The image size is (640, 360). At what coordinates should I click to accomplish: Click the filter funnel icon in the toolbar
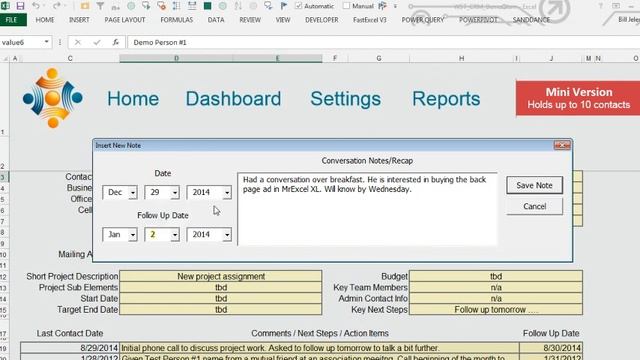pyautogui.click(x=100, y=6)
